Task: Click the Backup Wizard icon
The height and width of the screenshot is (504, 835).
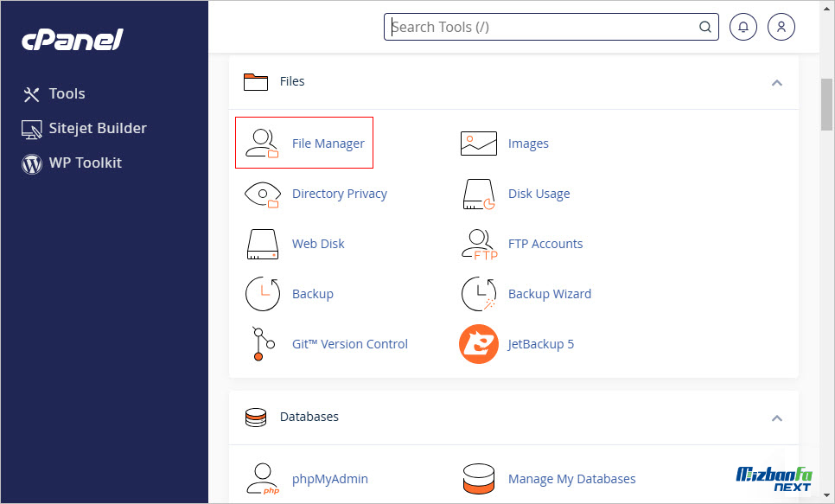Action: [478, 294]
